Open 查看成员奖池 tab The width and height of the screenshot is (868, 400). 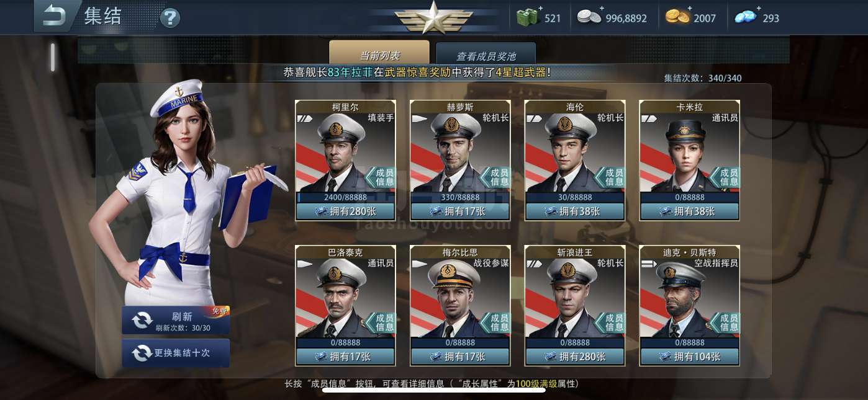pyautogui.click(x=486, y=55)
